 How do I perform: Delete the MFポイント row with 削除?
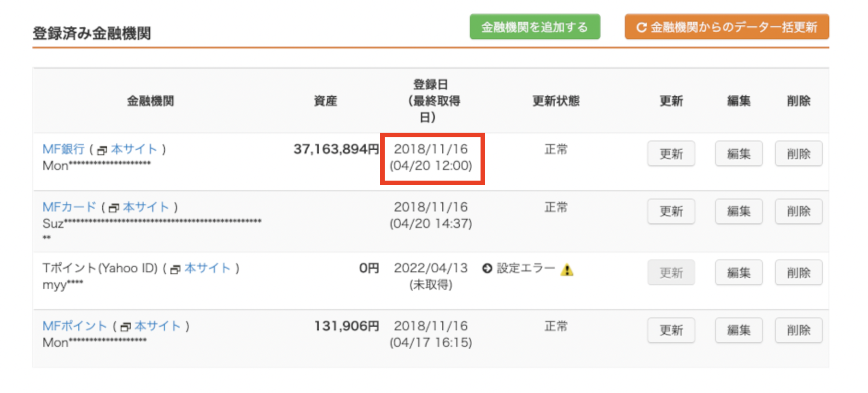coord(798,330)
